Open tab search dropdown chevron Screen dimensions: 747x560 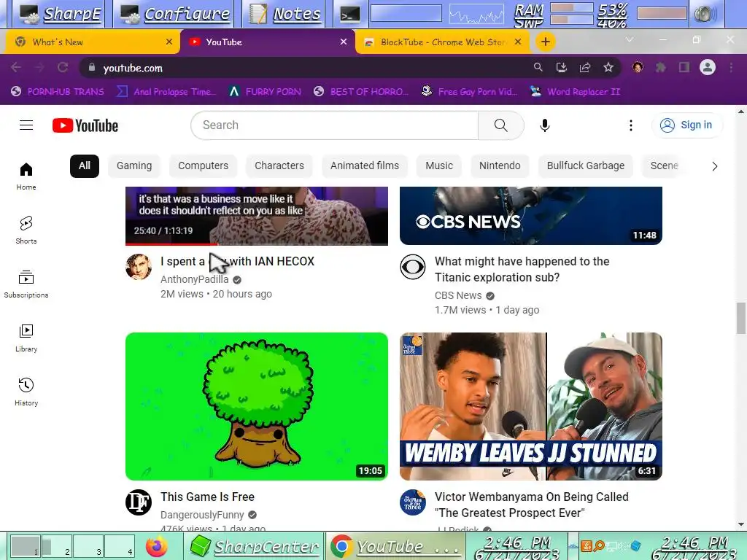(x=630, y=40)
